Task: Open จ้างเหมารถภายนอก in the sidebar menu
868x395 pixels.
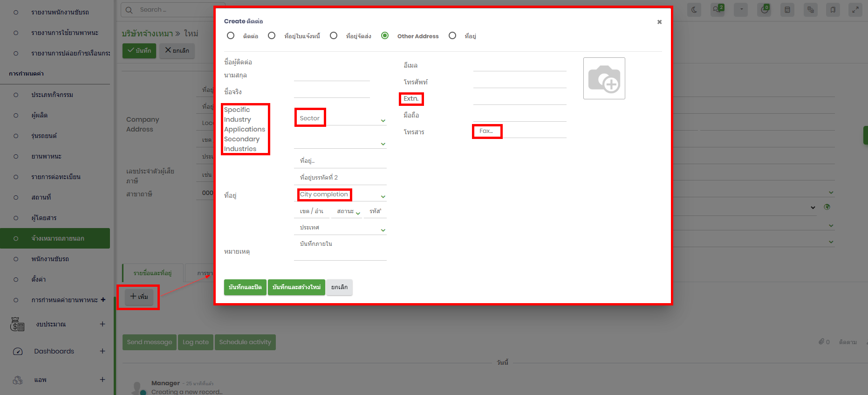Action: point(57,238)
